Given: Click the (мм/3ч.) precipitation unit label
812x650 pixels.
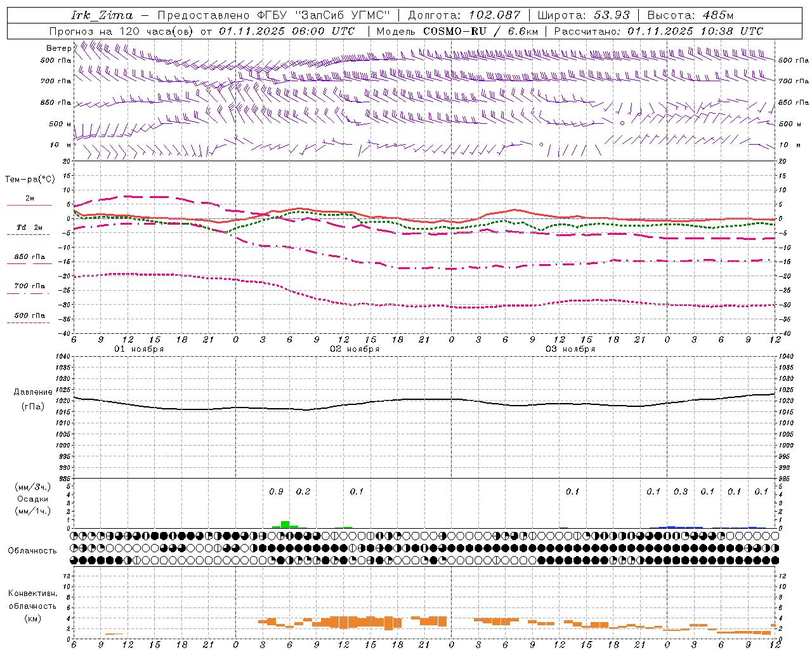Looking at the screenshot, I should (33, 487).
